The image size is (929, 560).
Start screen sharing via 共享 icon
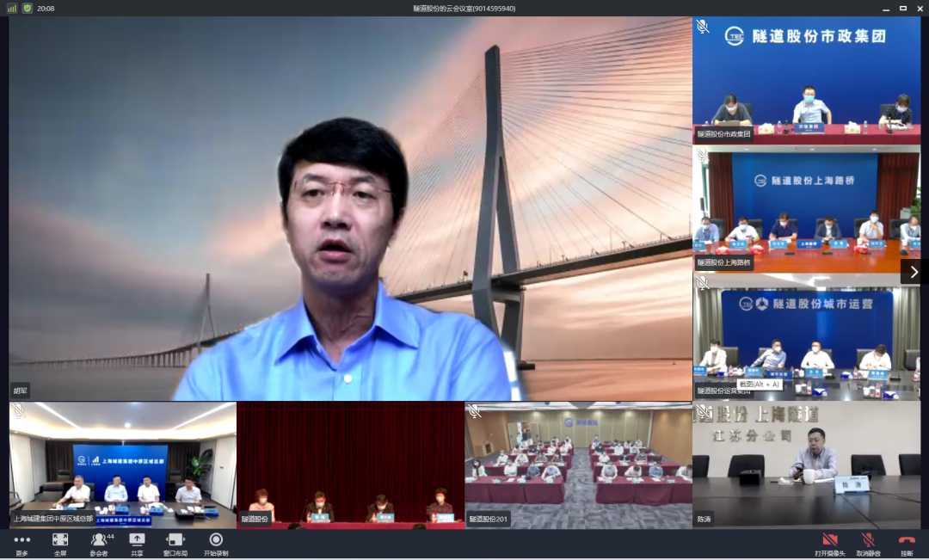pos(137,541)
